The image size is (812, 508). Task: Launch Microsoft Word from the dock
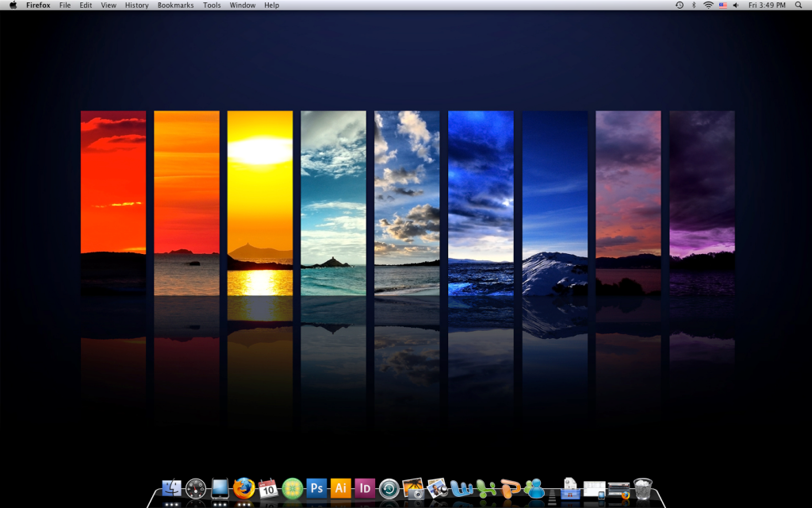coord(462,489)
